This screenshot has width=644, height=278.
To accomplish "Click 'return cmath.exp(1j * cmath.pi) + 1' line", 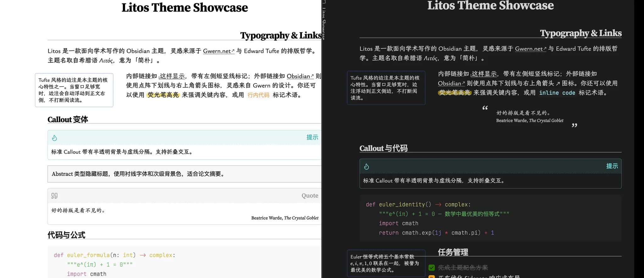I will click(x=436, y=233).
